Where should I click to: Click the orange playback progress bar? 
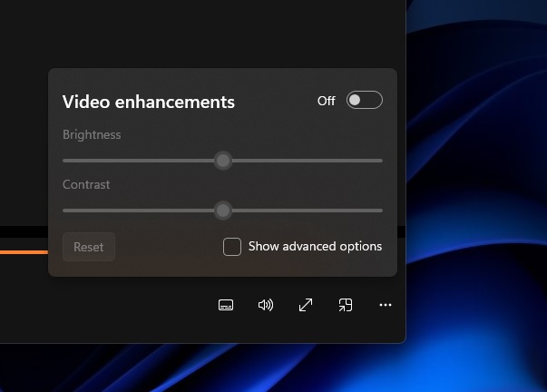(23, 251)
